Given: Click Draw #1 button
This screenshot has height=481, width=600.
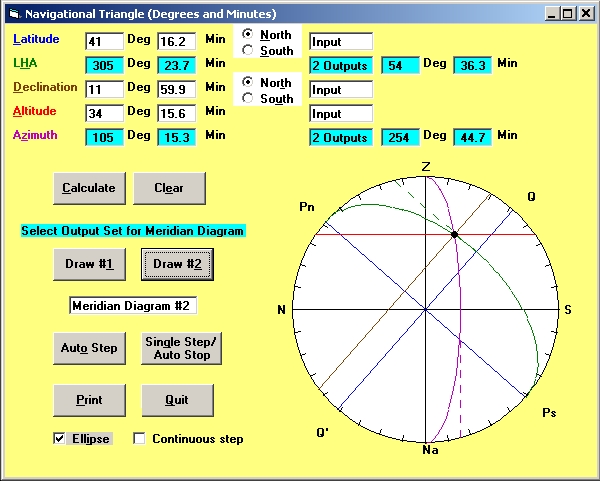Looking at the screenshot, I should [88, 264].
